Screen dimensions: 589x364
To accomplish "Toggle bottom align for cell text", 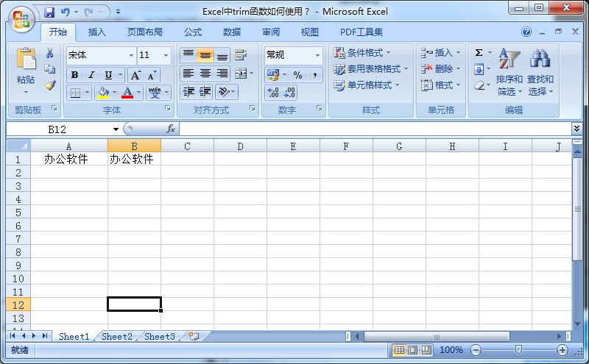I will (x=222, y=55).
